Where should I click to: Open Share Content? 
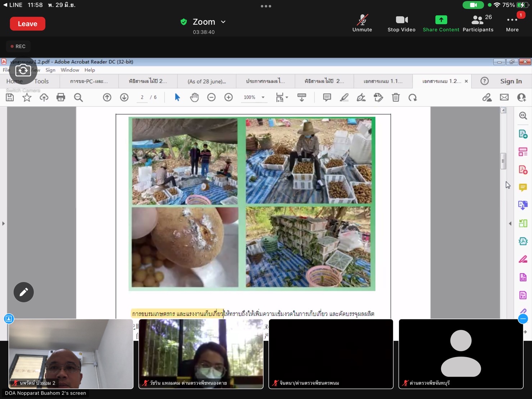[x=441, y=23]
